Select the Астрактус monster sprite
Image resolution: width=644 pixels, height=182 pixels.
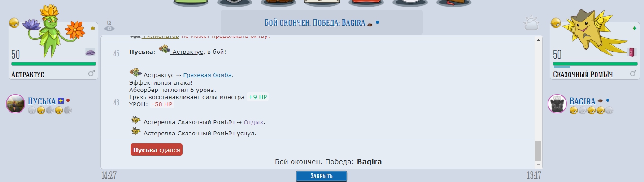(54, 31)
